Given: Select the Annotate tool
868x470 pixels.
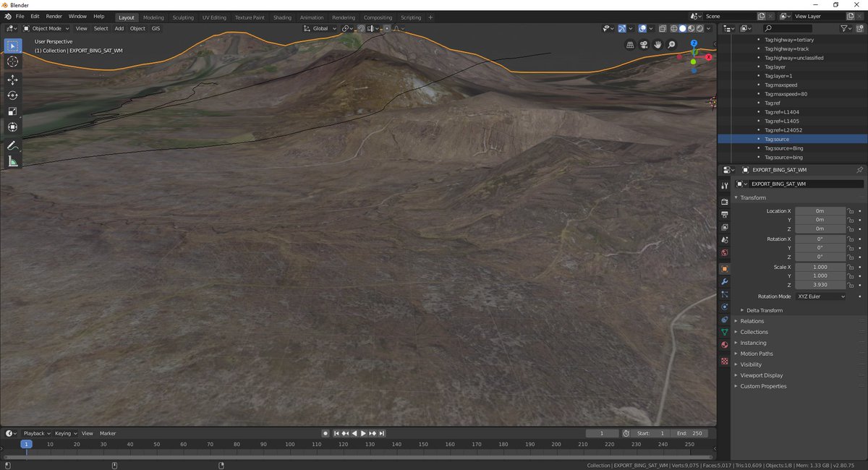Looking at the screenshot, I should [x=12, y=145].
